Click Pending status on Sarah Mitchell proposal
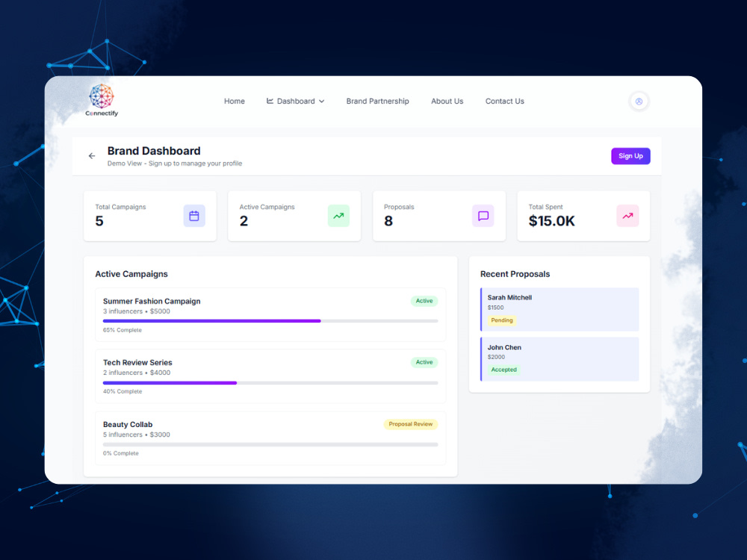This screenshot has height=560, width=747. click(502, 320)
